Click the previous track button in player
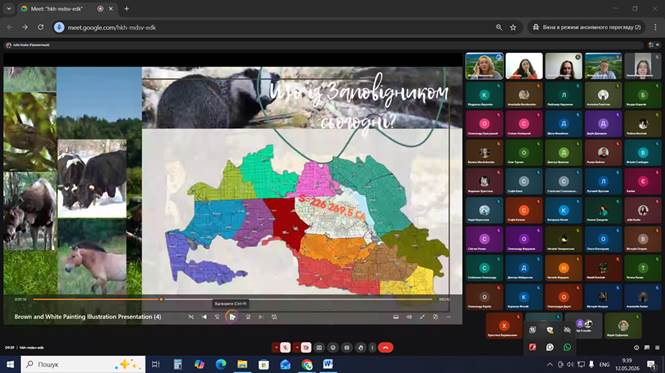Screen dimensions: 665x373 204,317
